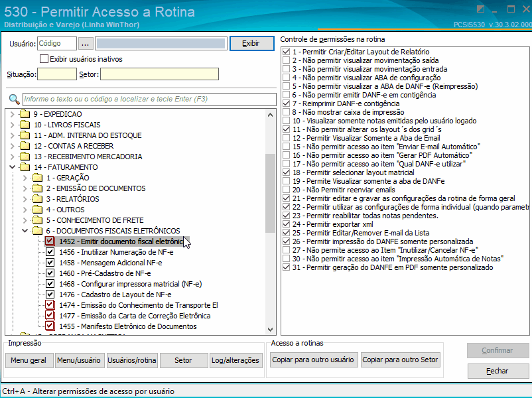This screenshot has width=532, height=398.
Task: Check permission 2 Não permitir visualizar movimentação saída
Action: [287, 60]
